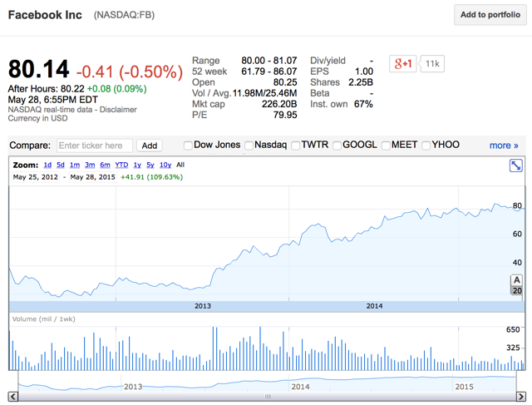Click the 52 week range 61.79 - 86.07
This screenshot has width=532, height=405.
269,72
